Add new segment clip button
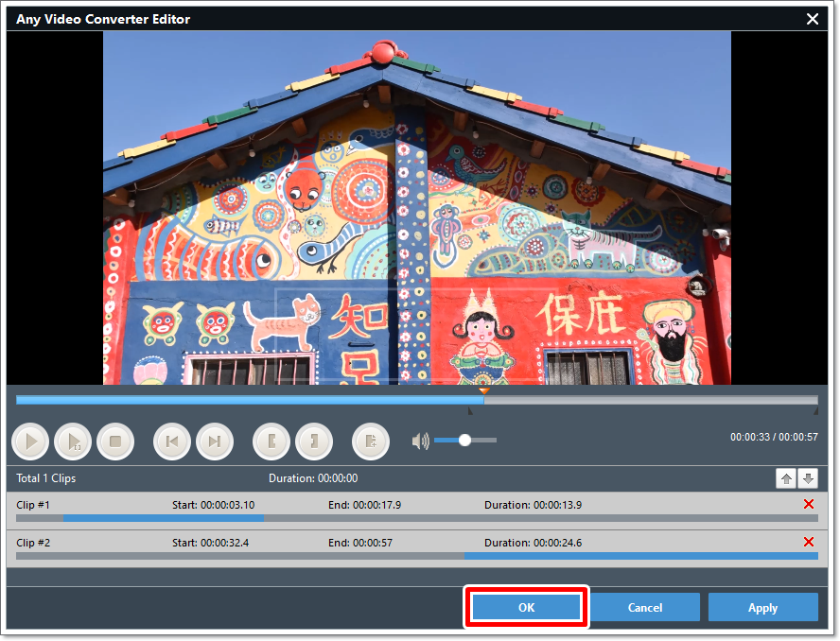 [371, 442]
